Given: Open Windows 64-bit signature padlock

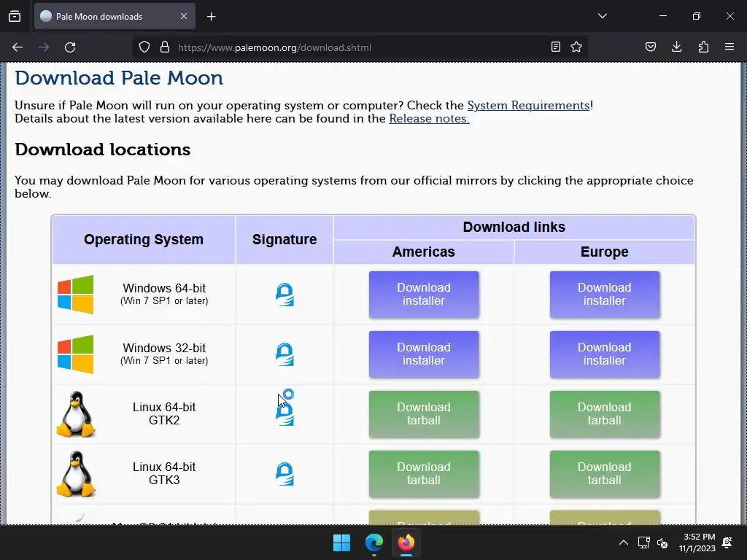Looking at the screenshot, I should click(285, 295).
